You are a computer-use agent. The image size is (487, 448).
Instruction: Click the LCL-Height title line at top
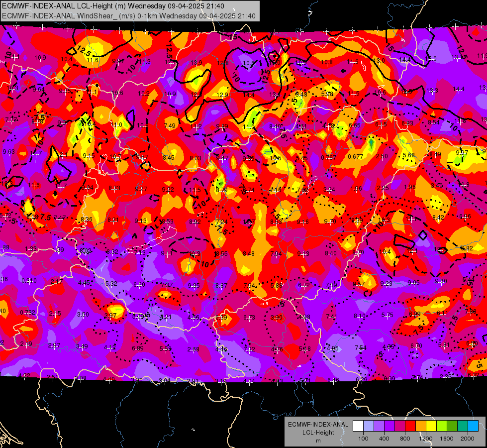coord(113,6)
